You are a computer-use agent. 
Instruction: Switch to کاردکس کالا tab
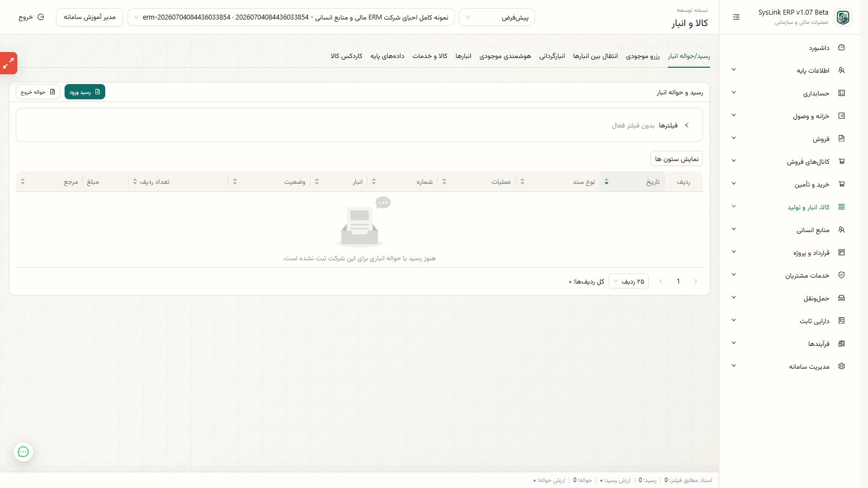pyautogui.click(x=346, y=56)
